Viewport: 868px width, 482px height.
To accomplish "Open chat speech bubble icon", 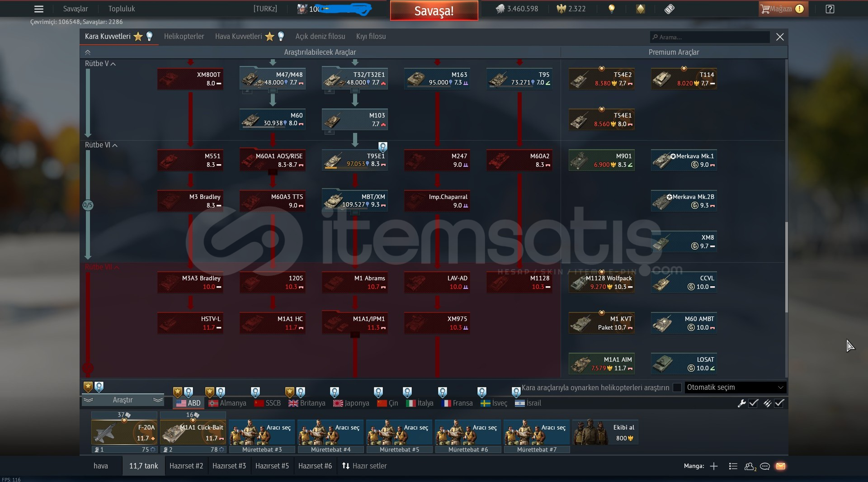I will (765, 466).
